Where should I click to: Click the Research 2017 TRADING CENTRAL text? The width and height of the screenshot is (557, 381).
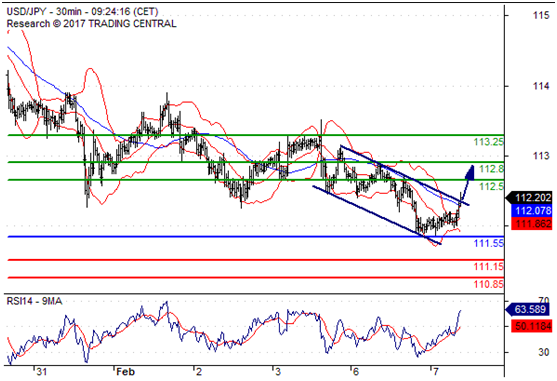click(92, 24)
